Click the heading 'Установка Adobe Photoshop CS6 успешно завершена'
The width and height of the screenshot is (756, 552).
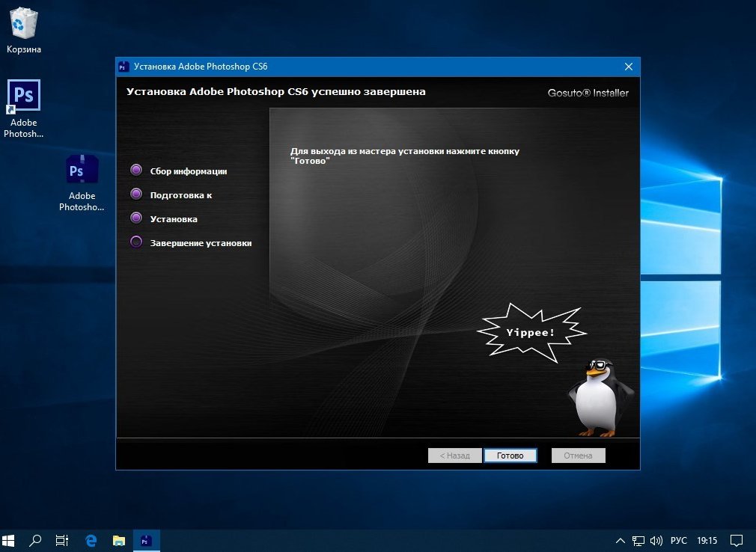click(x=275, y=91)
